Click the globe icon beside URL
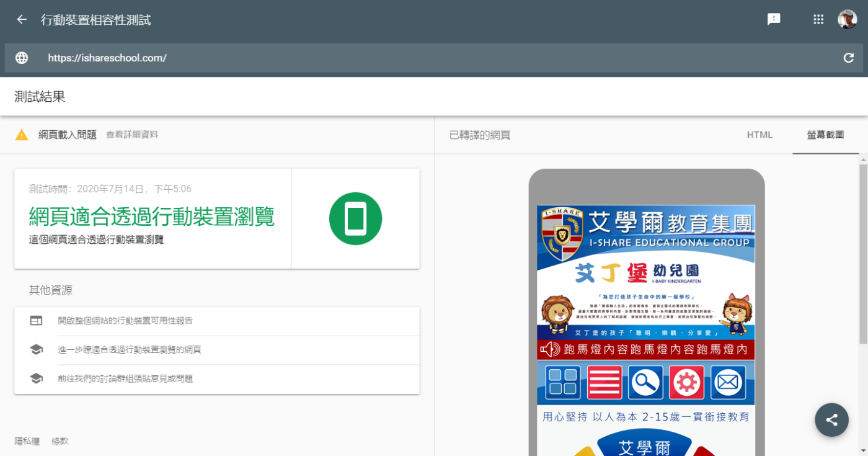Image resolution: width=868 pixels, height=456 pixels. click(x=22, y=58)
